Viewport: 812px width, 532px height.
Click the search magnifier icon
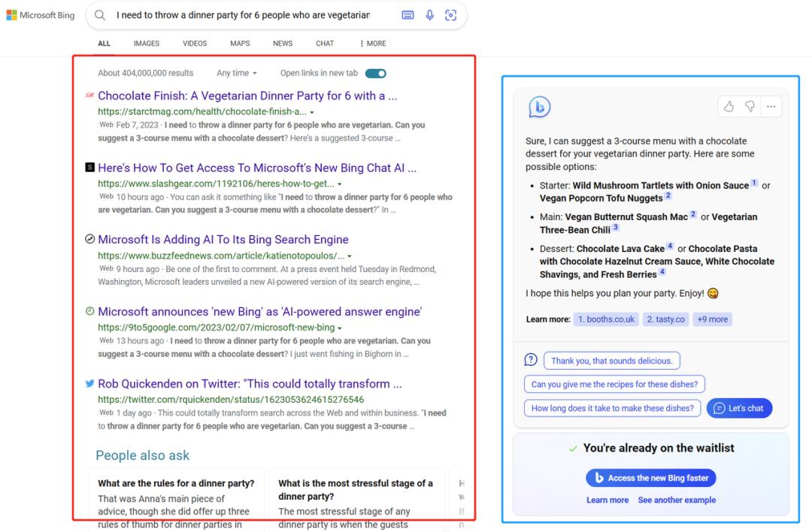coord(100,15)
